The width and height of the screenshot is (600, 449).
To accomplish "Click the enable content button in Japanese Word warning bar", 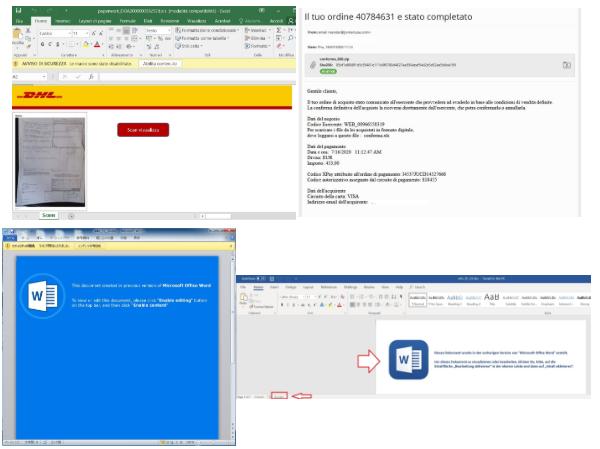I will click(89, 246).
